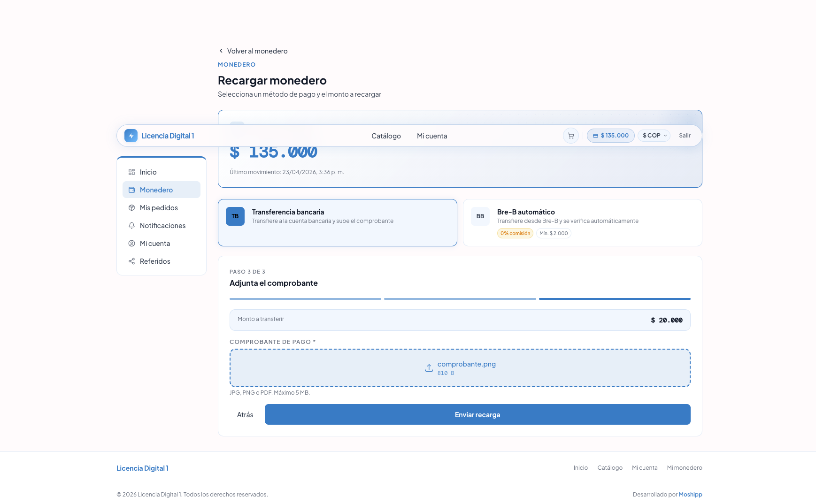The height and width of the screenshot is (504, 816).
Task: Open the $135.000 wallet balance pill
Action: (x=610, y=136)
